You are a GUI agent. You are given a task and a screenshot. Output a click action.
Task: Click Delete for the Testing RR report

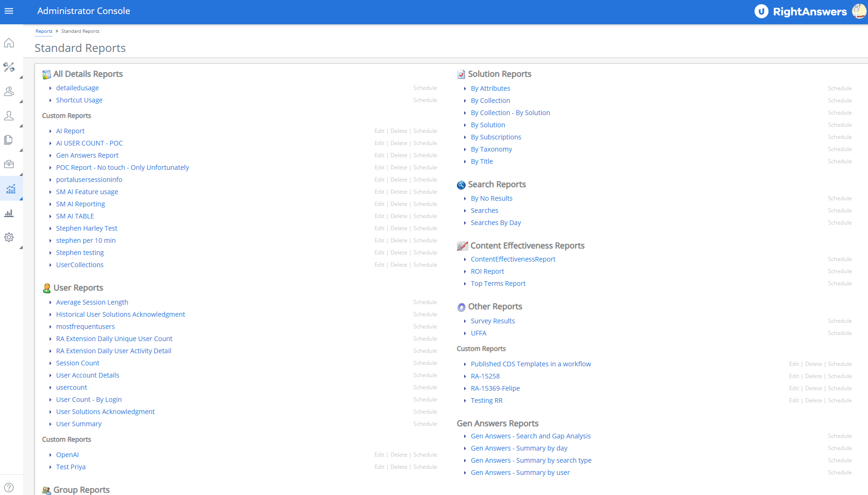(813, 400)
